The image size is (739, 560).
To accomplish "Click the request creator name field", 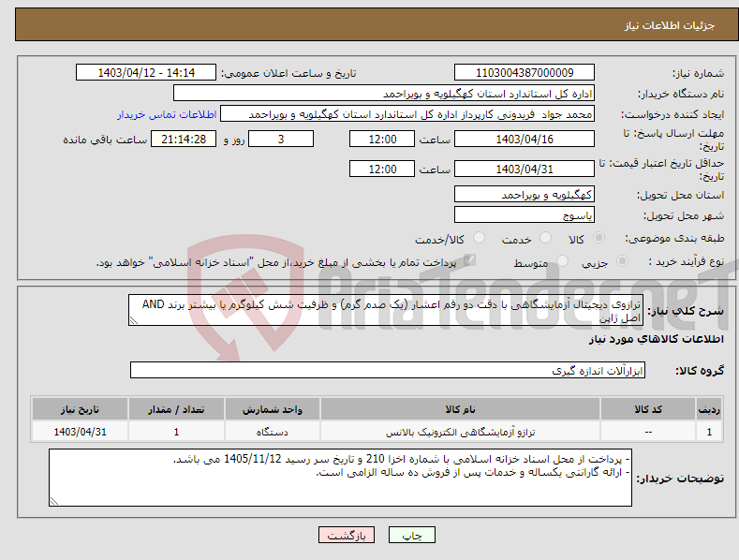I will click(x=407, y=114).
